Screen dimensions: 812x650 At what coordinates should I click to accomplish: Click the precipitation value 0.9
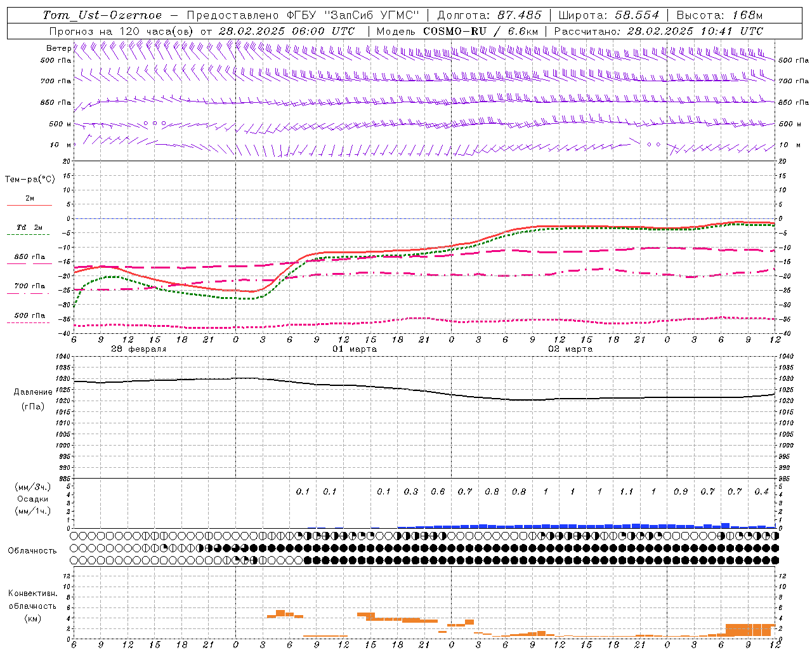coord(681,492)
